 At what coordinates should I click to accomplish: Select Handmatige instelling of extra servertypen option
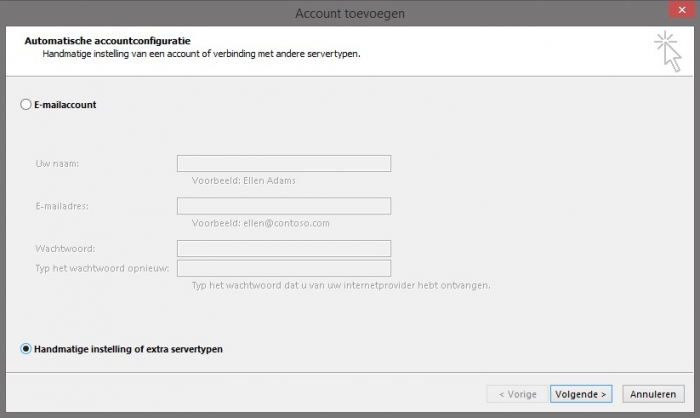26,349
